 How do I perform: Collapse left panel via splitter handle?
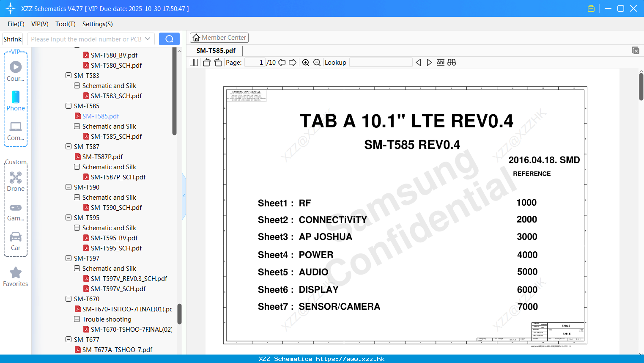184,196
